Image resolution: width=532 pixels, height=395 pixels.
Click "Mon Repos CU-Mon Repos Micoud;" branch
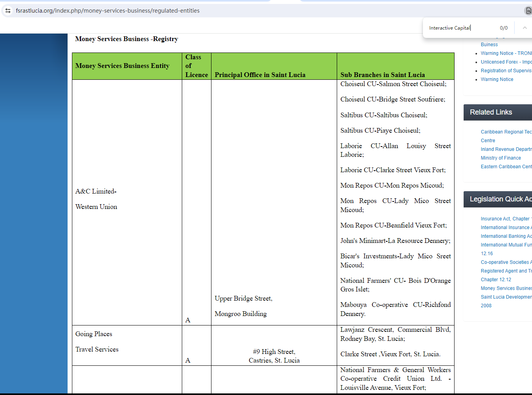392,185
